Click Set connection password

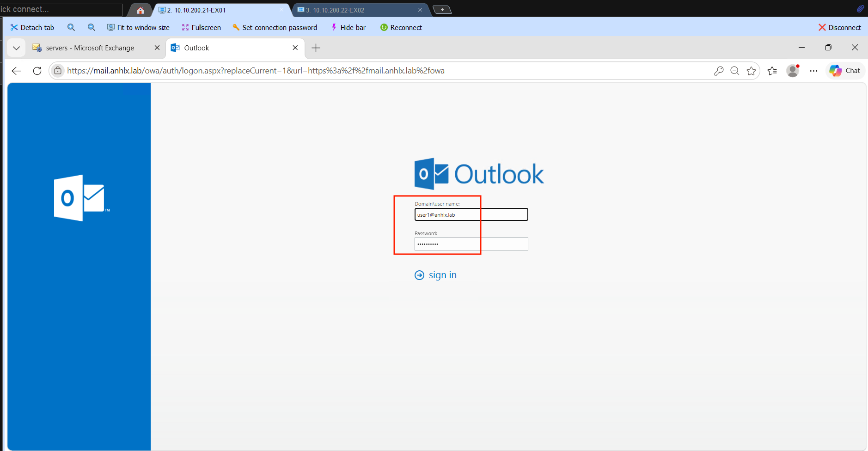click(x=275, y=27)
